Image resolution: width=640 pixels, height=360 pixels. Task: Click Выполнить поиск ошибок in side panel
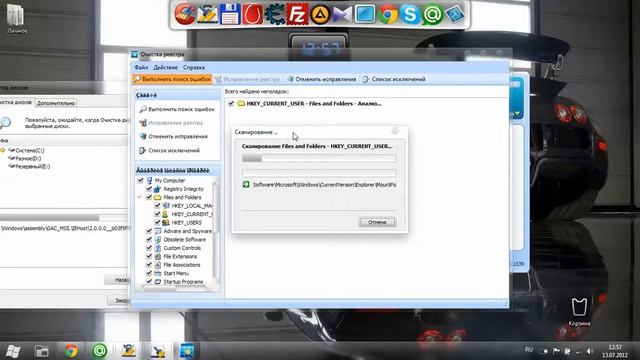(x=177, y=109)
